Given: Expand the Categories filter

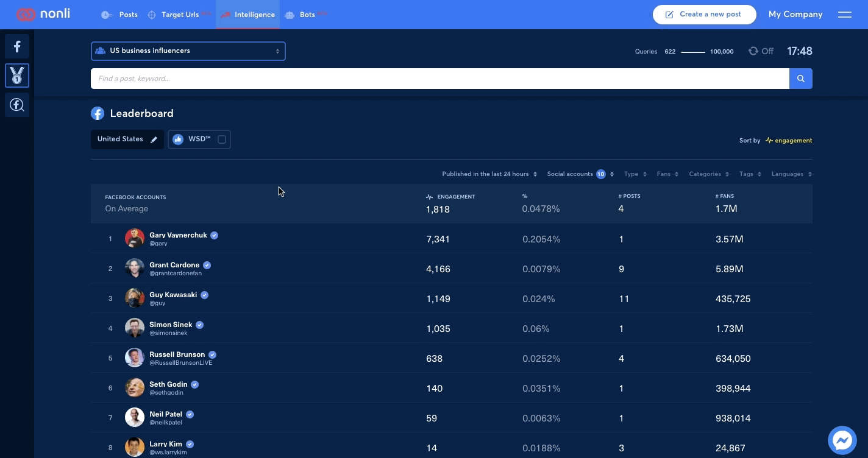Looking at the screenshot, I should pos(709,174).
